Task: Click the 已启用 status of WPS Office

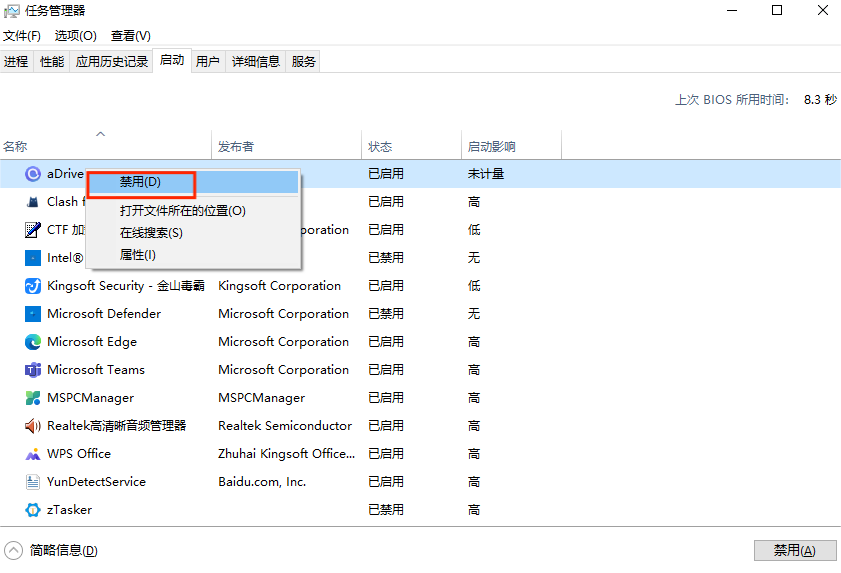Action: point(386,454)
